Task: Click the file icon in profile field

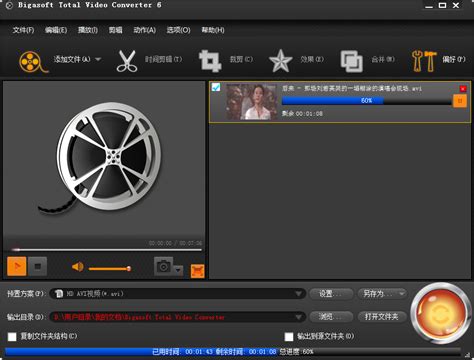Action: (59, 294)
